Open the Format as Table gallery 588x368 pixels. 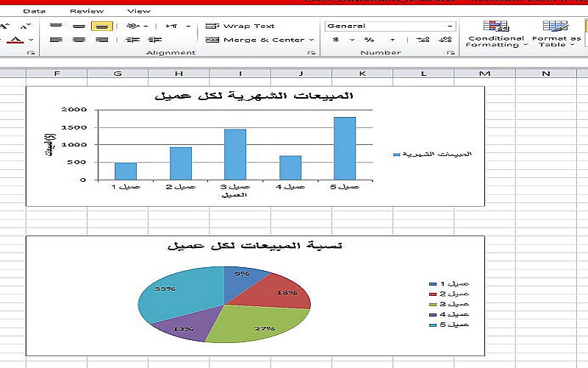pyautogui.click(x=556, y=34)
